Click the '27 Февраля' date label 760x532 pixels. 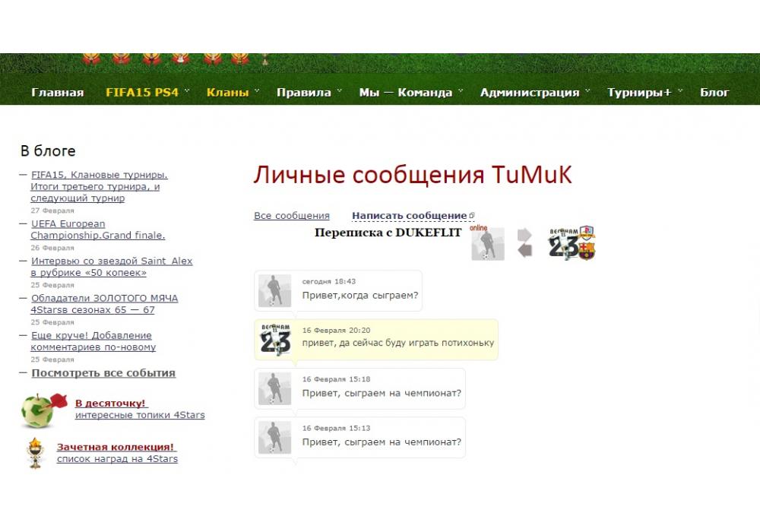tap(52, 211)
